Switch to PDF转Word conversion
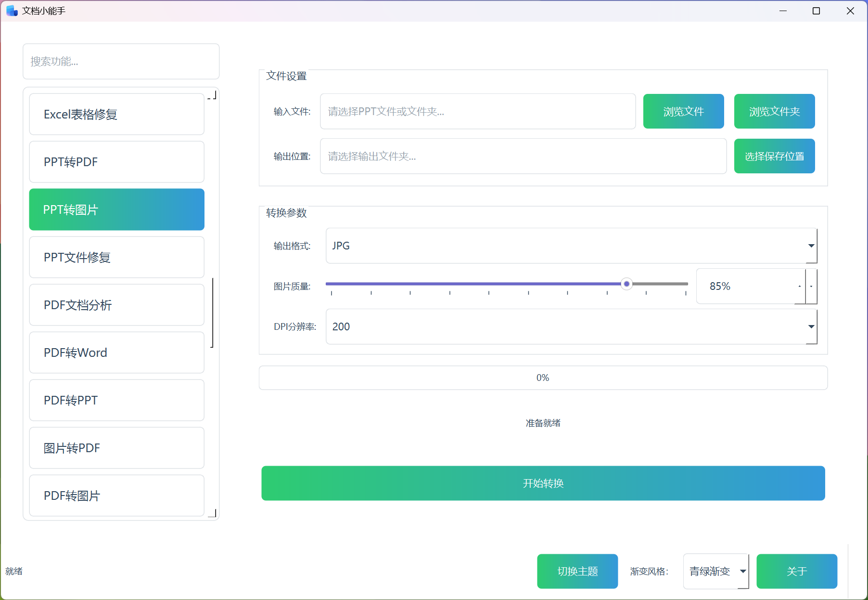The image size is (868, 600). pyautogui.click(x=116, y=352)
